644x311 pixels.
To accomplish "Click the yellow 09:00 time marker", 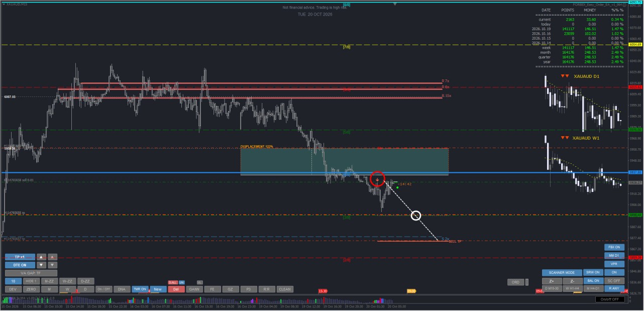I will [x=411, y=291].
